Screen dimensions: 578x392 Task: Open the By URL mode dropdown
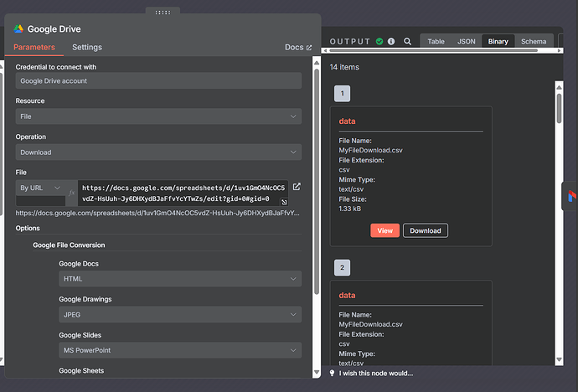click(x=40, y=188)
